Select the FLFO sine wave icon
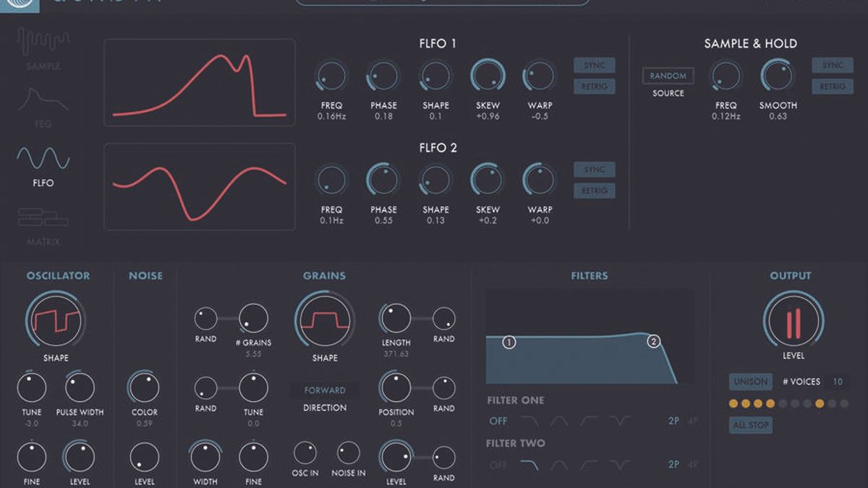Image resolution: width=868 pixels, height=488 pixels. (42, 159)
